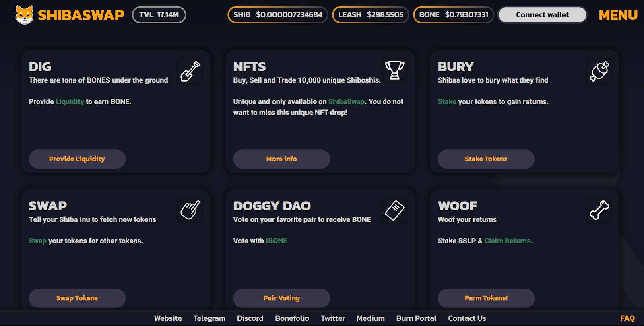
Task: View the SHIB price pill
Action: coord(278,15)
